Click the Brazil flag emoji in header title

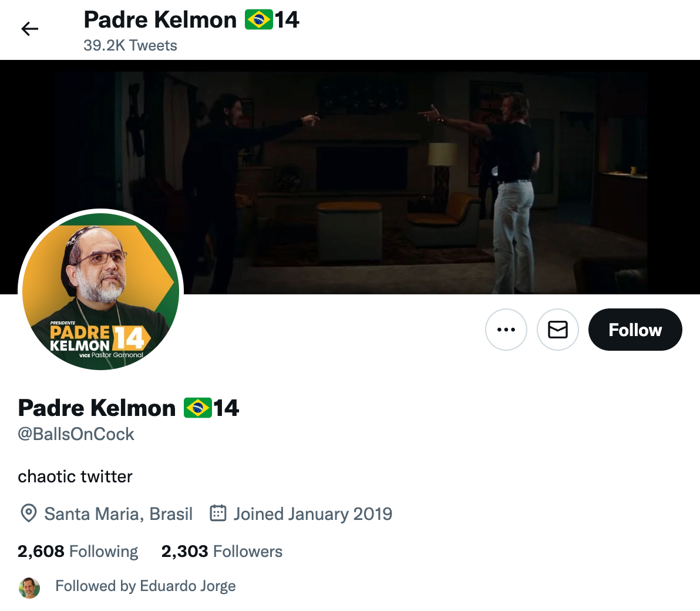point(258,20)
